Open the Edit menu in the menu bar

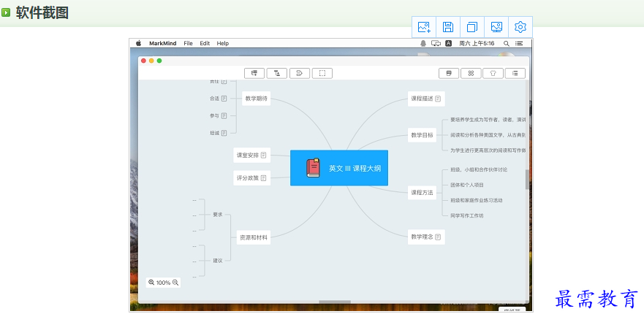pos(205,44)
